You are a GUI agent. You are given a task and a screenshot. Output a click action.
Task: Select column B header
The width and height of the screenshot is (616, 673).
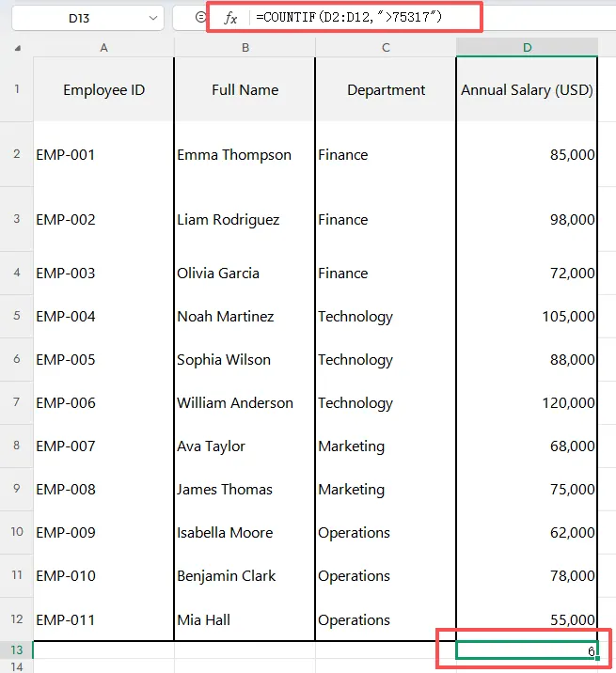pyautogui.click(x=245, y=47)
